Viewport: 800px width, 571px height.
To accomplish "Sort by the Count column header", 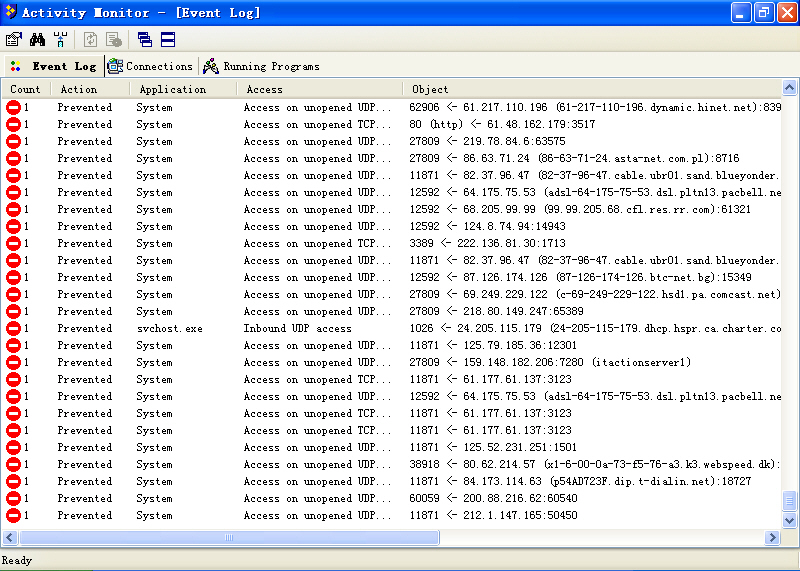I will tap(25, 89).
